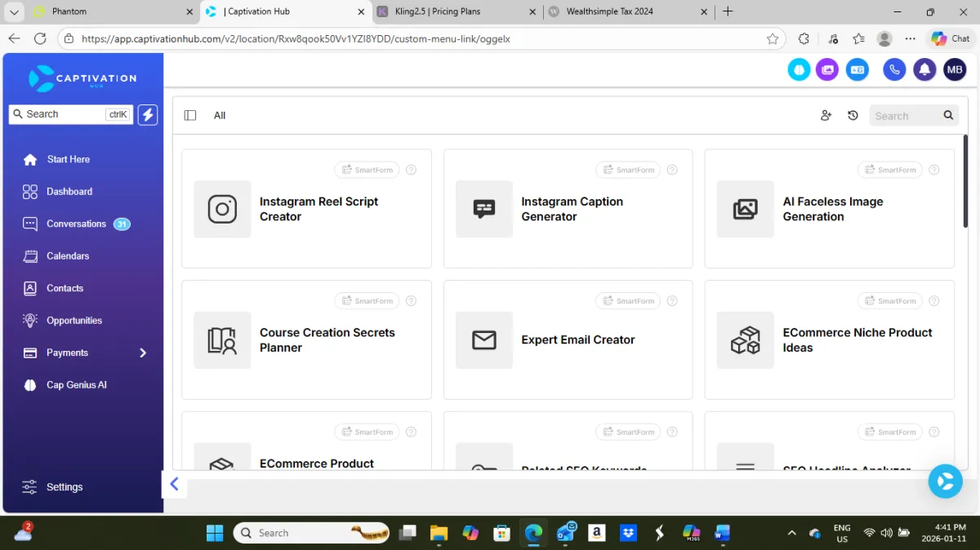Click SmartForm badge on Instagram Caption Generator card
The width and height of the screenshot is (980, 550).
(x=628, y=170)
